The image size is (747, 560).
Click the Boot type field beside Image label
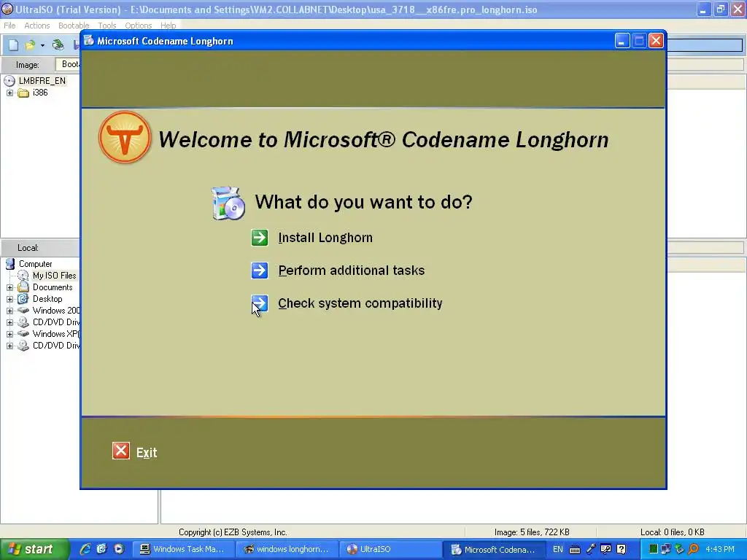pyautogui.click(x=68, y=64)
